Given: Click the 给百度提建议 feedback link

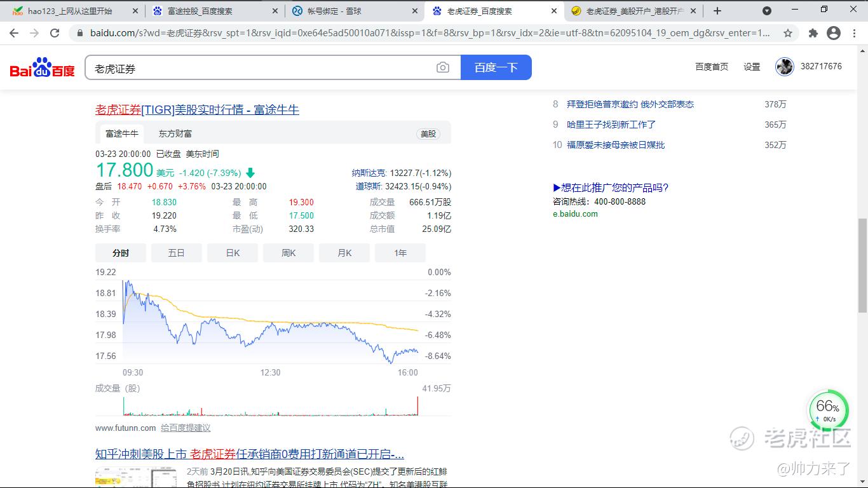Looking at the screenshot, I should 186,428.
